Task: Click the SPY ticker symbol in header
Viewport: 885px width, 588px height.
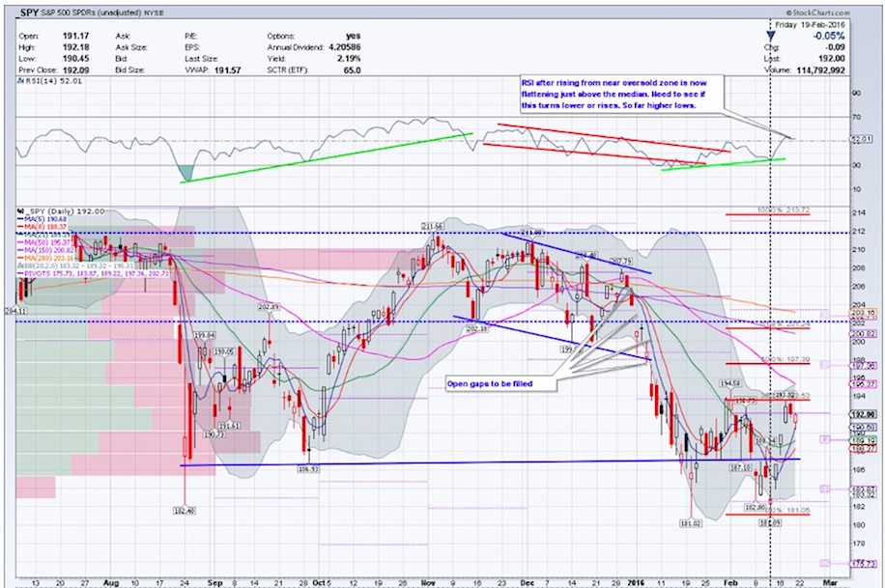Action: coord(28,13)
